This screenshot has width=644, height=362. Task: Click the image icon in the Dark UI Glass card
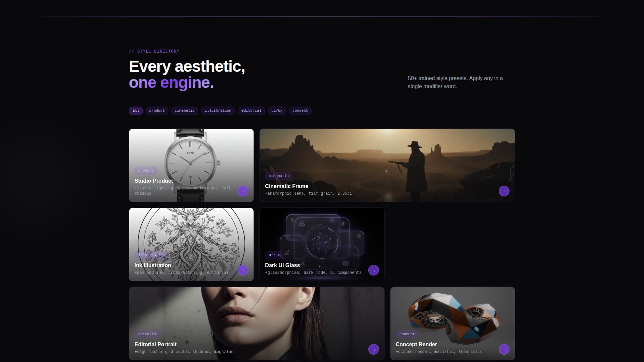286,252
